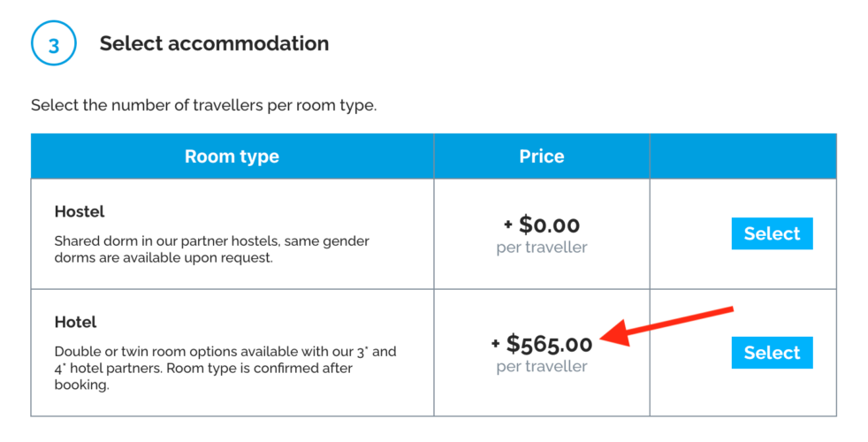This screenshot has width=868, height=442.
Task: Click the red arrow annotation
Action: (670, 324)
